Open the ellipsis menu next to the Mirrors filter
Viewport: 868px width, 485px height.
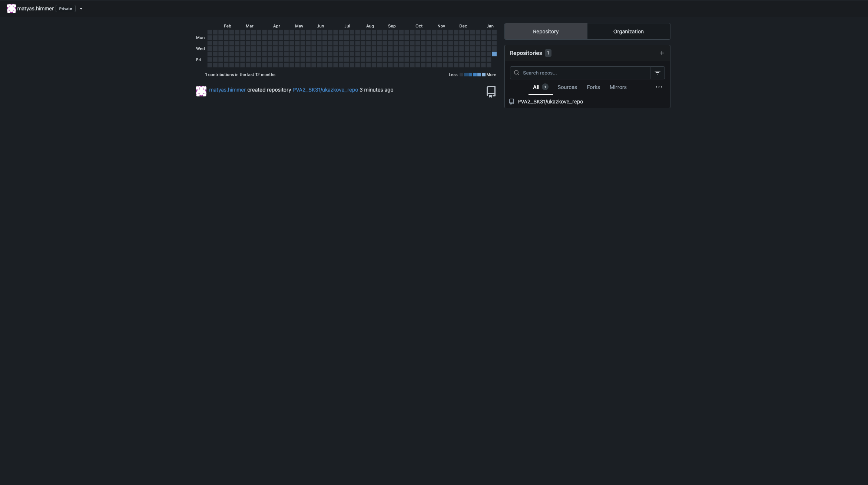click(x=659, y=87)
